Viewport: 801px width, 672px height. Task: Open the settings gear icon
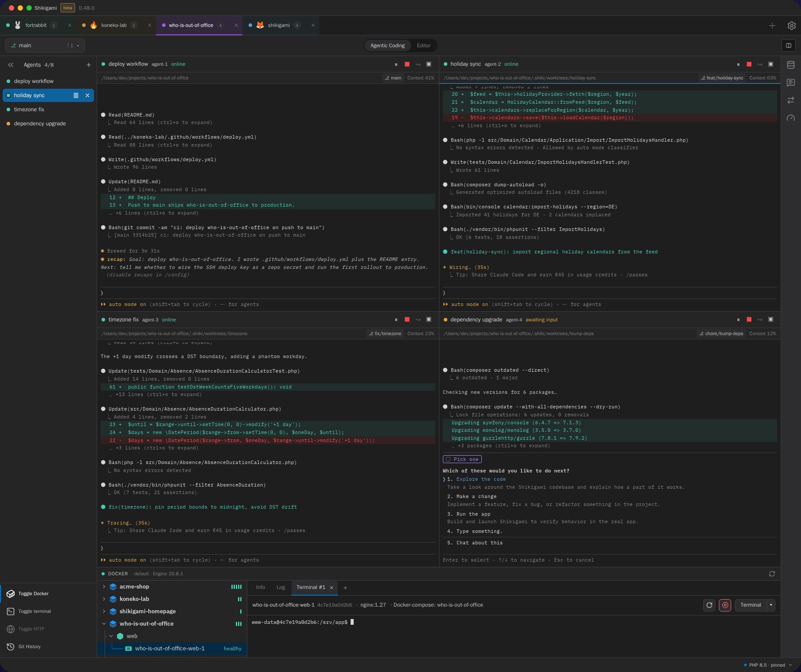pos(792,26)
